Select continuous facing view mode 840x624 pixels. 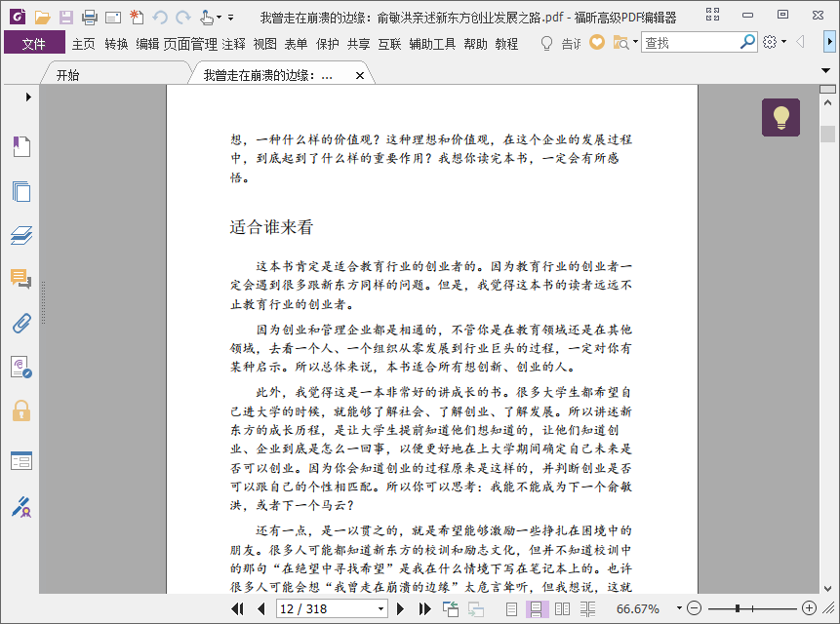(587, 608)
